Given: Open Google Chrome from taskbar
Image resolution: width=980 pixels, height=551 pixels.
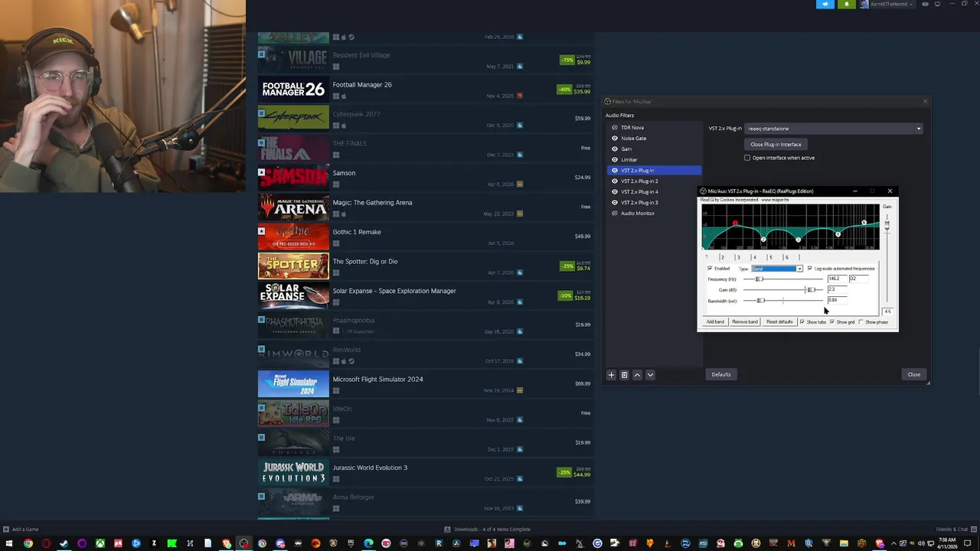Looking at the screenshot, I should tap(28, 543).
